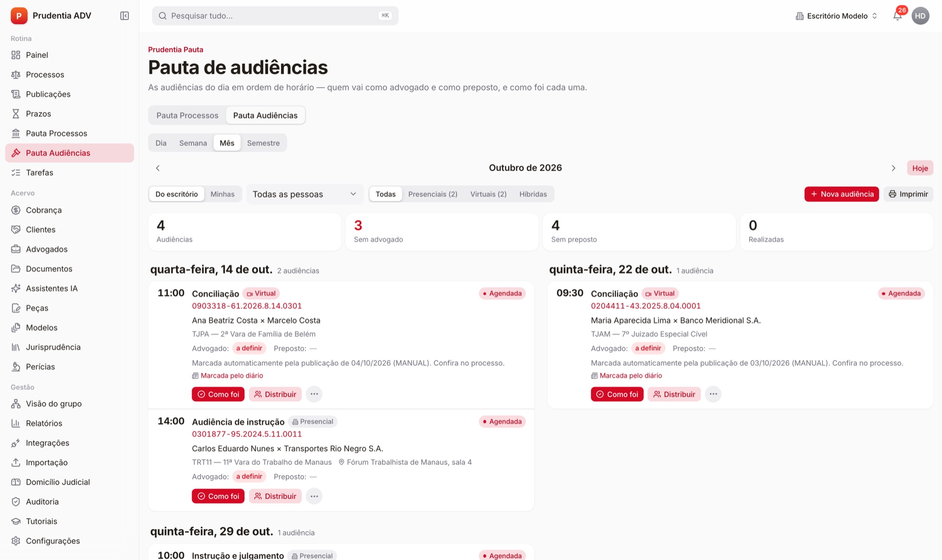Filter by Híbridas hearings
The image size is (942, 560).
(533, 194)
